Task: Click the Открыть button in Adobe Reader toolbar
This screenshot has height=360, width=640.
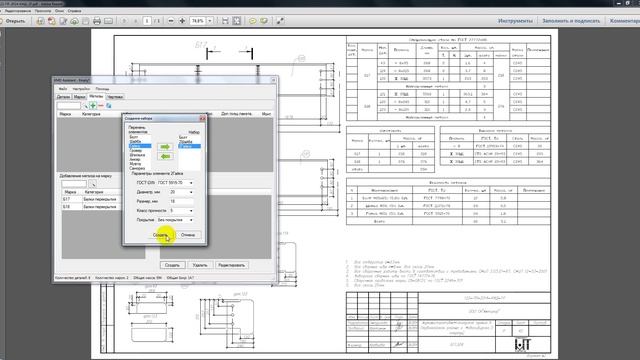Action: [x=13, y=21]
